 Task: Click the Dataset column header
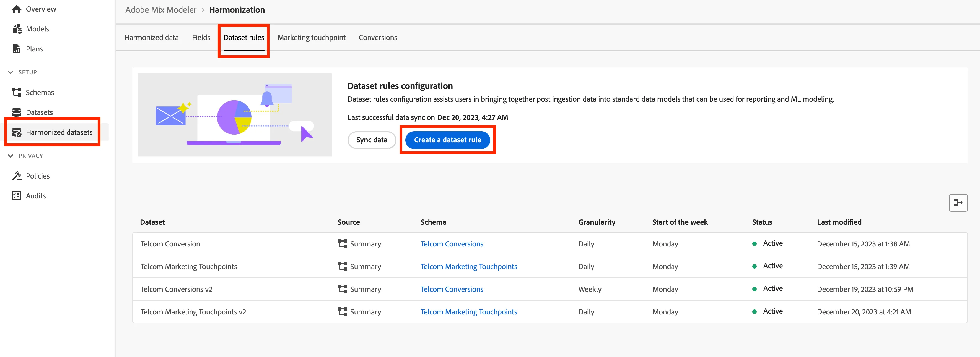(x=152, y=222)
